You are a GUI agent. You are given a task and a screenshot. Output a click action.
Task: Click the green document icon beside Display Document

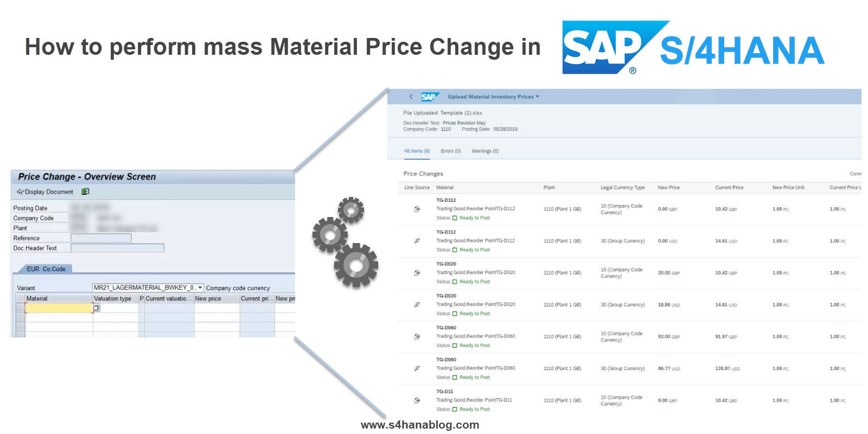[85, 192]
